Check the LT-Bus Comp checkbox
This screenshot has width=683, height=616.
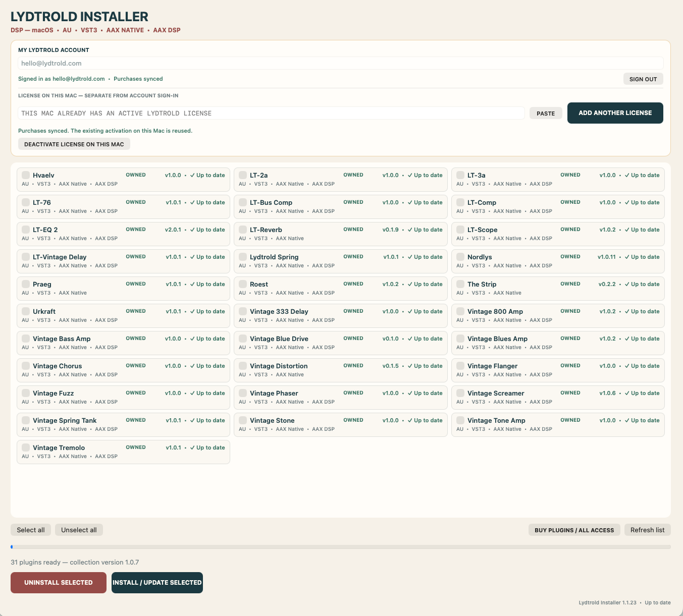pos(243,202)
